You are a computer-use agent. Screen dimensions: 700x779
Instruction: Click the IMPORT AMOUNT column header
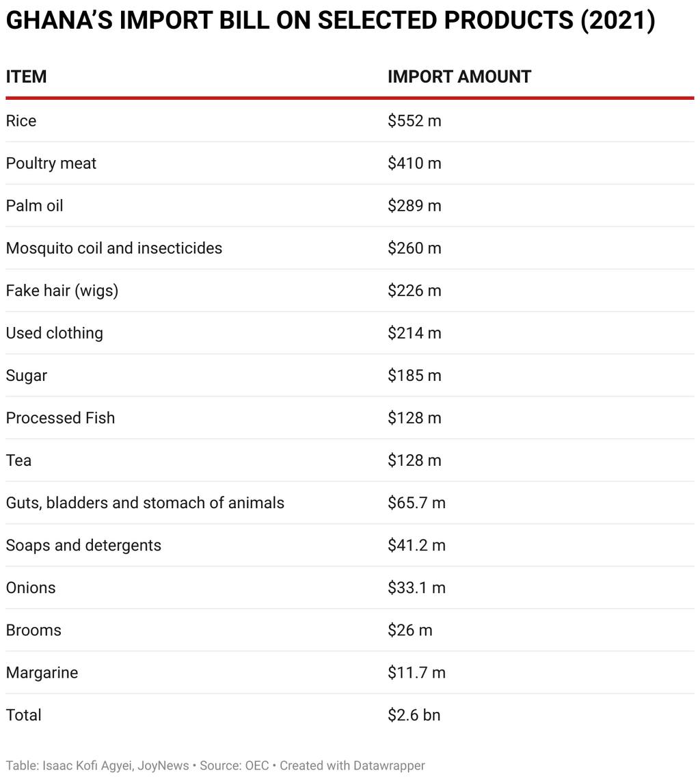tap(459, 77)
